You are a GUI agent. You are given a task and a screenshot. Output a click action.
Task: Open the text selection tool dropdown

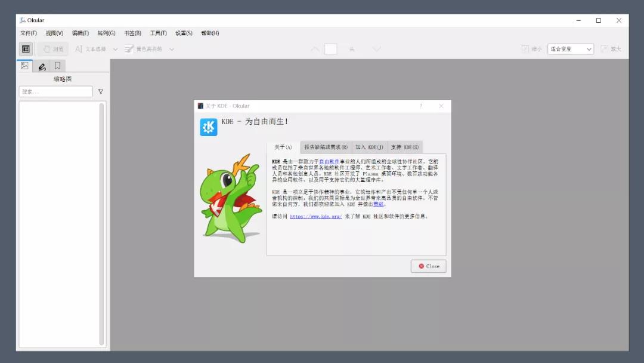click(x=117, y=49)
